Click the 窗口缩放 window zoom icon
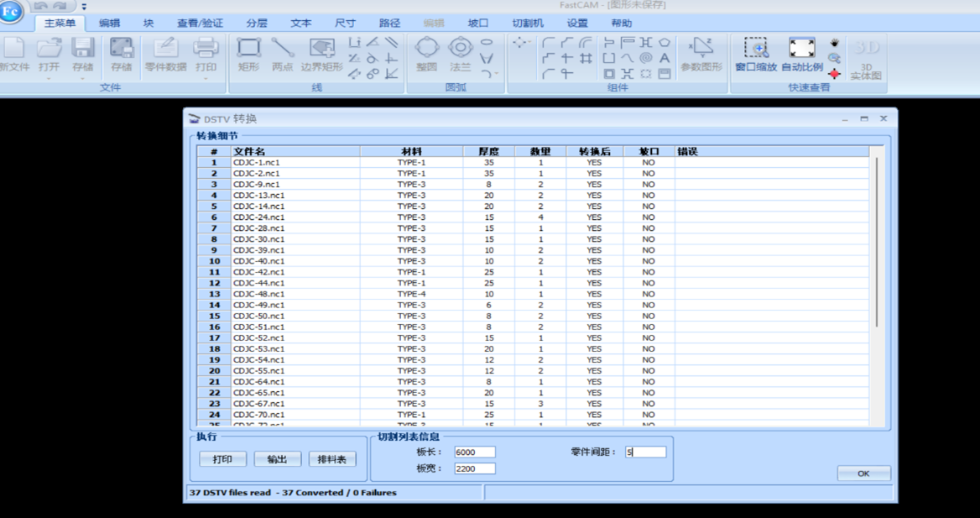Image resolution: width=980 pixels, height=518 pixels. (755, 50)
